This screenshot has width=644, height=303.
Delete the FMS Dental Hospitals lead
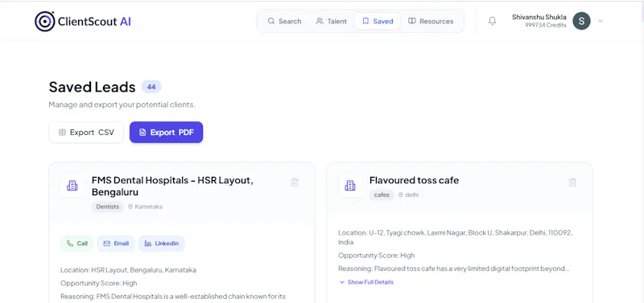click(x=295, y=182)
